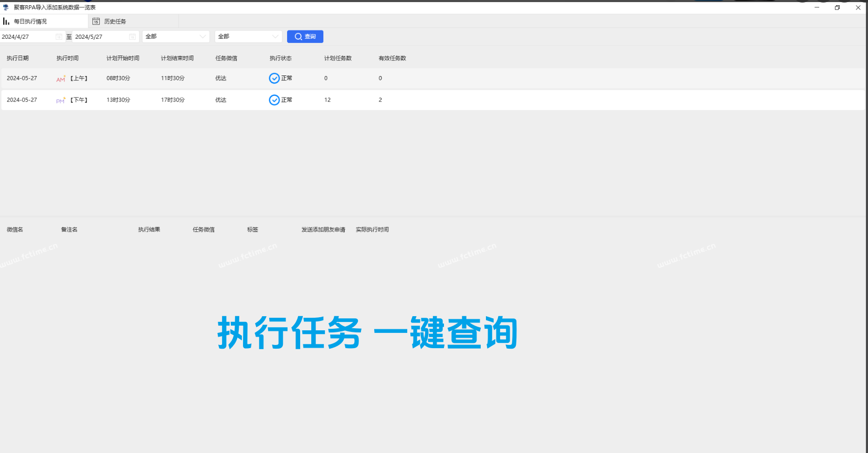The image size is (868, 453).
Task: Switch to the 历史任务 tab
Action: pyautogui.click(x=134, y=21)
